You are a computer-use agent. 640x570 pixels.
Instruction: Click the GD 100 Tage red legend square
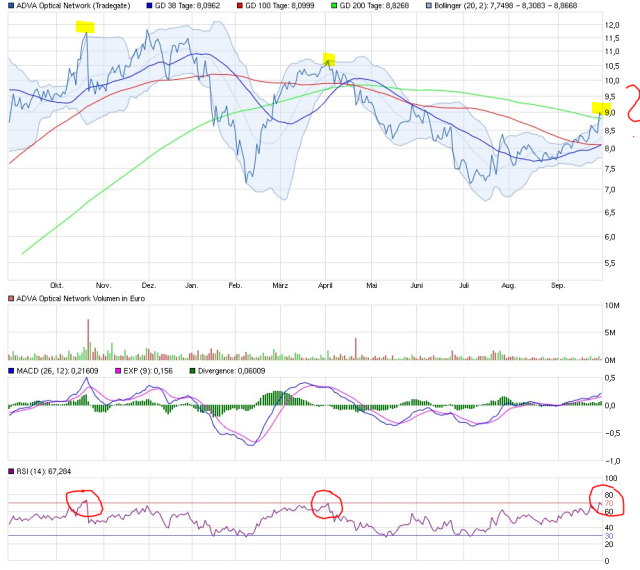pos(240,6)
